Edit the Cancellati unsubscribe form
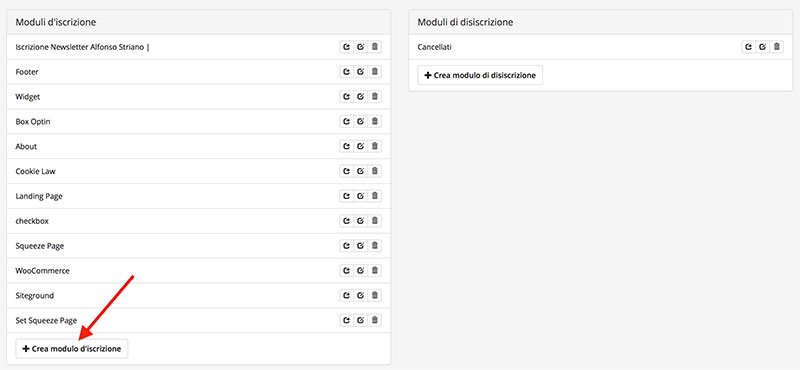This screenshot has height=370, width=800. coord(762,47)
